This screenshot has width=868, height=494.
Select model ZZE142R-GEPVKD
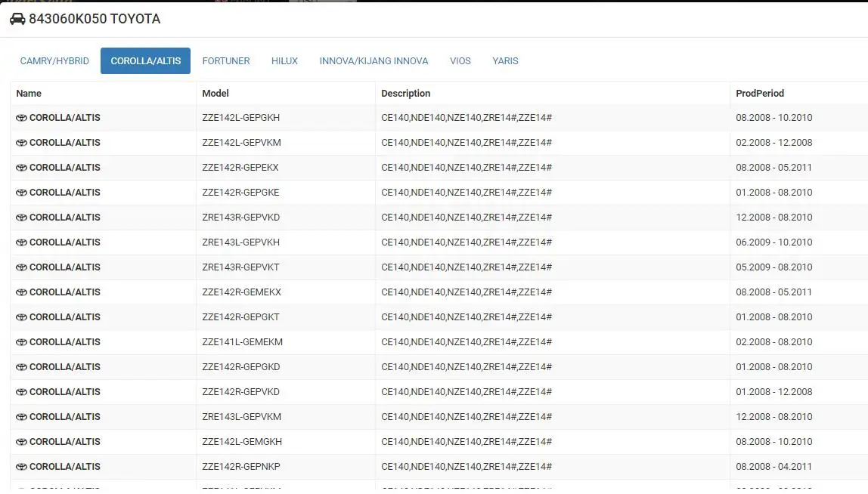coord(240,392)
